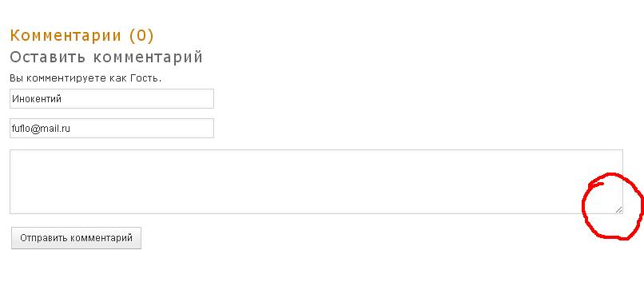The image size is (644, 290).
Task: Click the hand-drawn red circle annotation
Action: 612,206
